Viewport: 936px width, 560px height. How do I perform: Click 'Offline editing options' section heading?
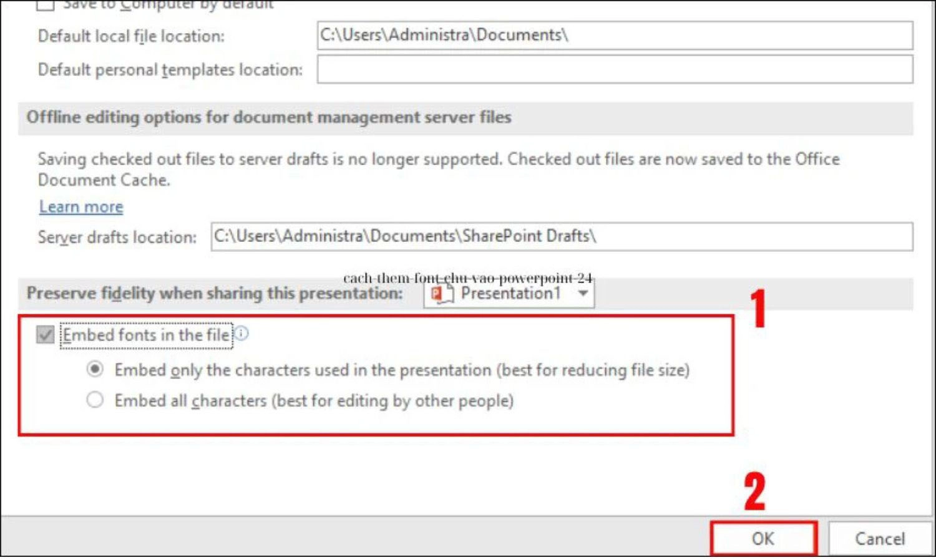[x=269, y=117]
